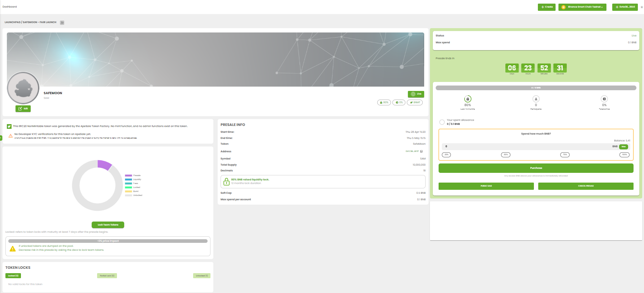Select the 100% spend preset
644x293 pixels.
pyautogui.click(x=625, y=155)
